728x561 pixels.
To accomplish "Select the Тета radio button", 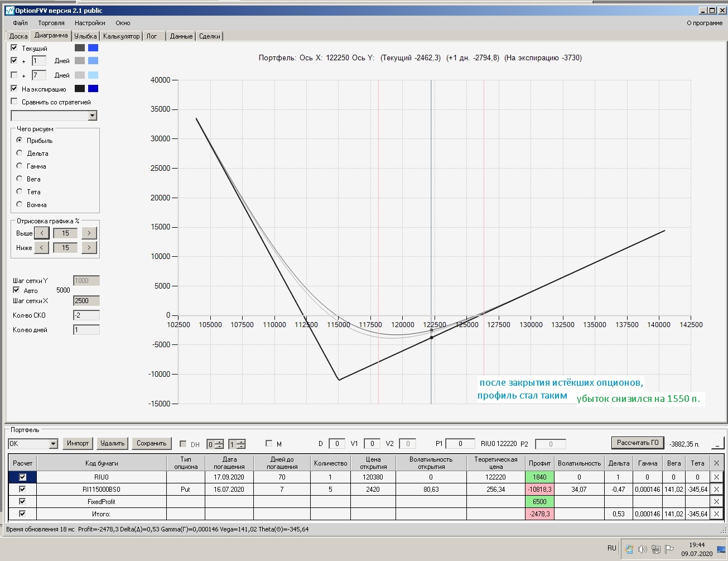I will (20, 191).
